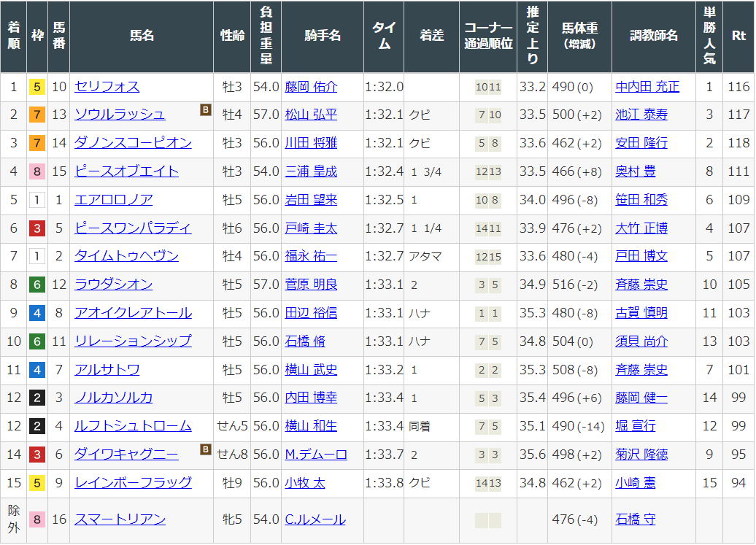
Task: Open horse page for アルサトワ
Action: click(x=107, y=370)
